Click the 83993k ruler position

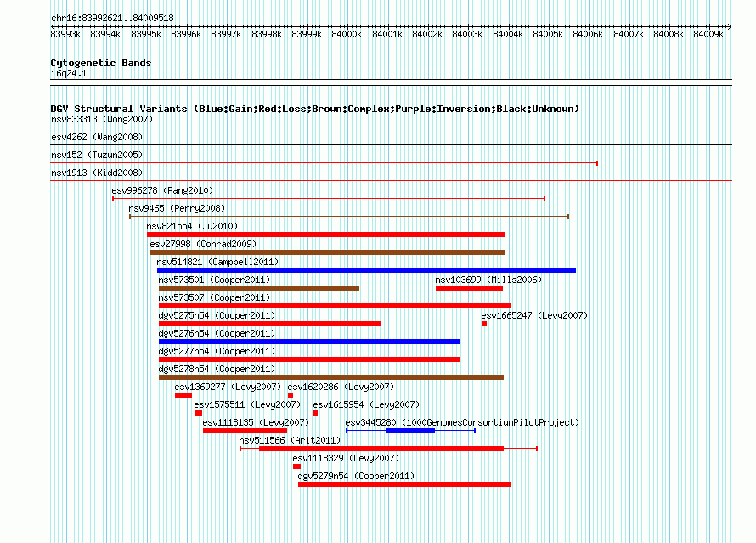pos(65,34)
